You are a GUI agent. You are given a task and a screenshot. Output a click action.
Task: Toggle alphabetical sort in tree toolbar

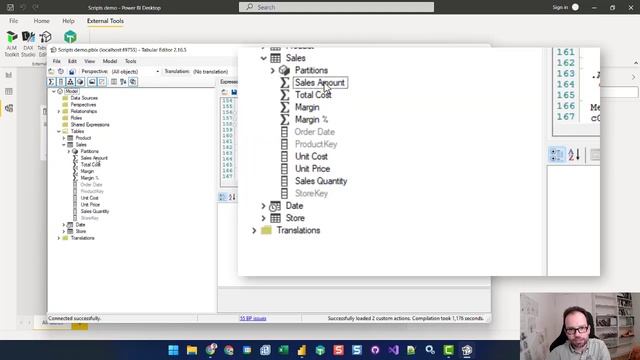point(123,82)
